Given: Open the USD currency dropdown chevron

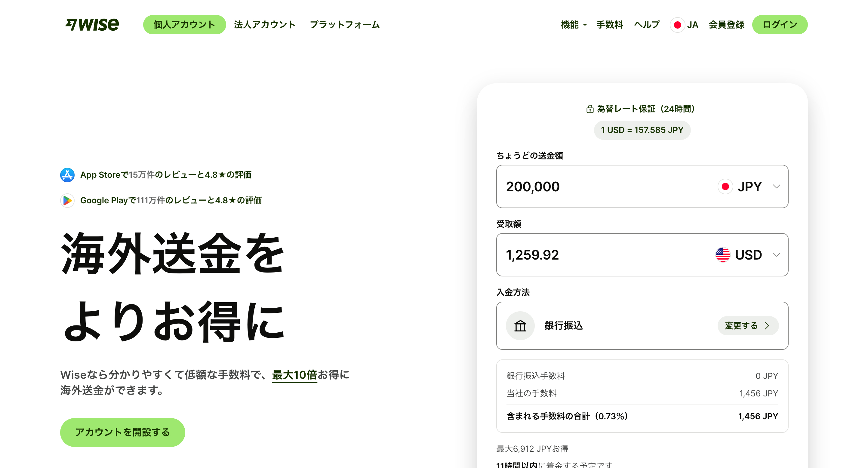Looking at the screenshot, I should click(776, 255).
